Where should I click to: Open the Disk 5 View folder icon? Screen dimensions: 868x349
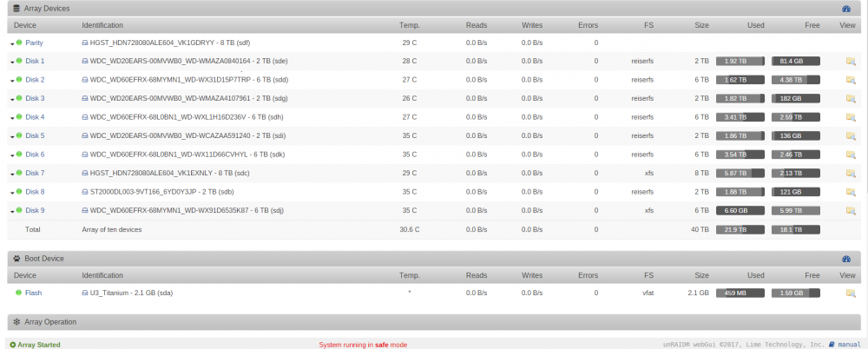[x=851, y=135]
